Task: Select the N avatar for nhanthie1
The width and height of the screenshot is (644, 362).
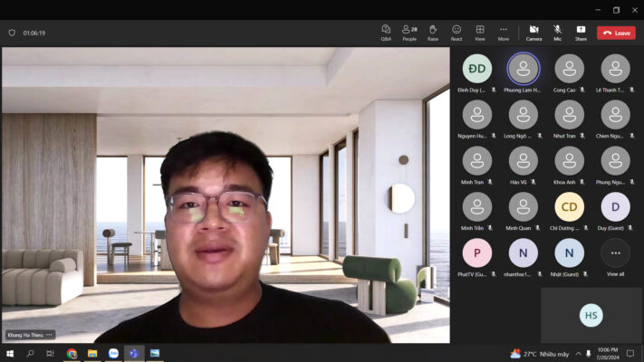Action: [524, 252]
